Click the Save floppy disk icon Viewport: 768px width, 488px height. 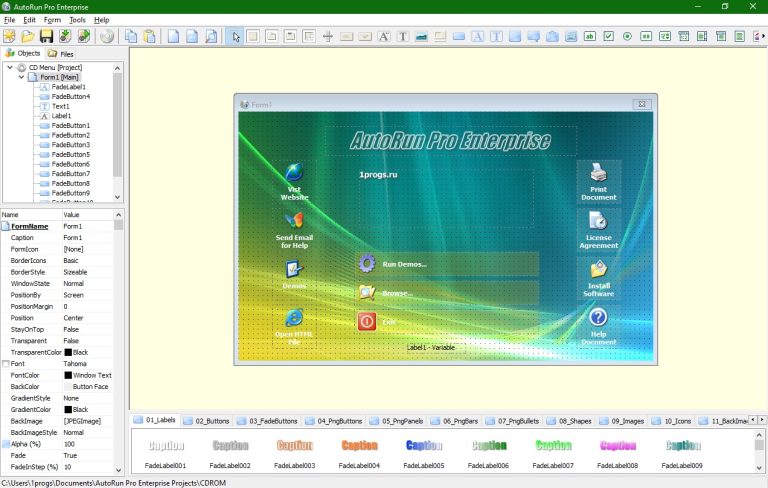click(46, 36)
